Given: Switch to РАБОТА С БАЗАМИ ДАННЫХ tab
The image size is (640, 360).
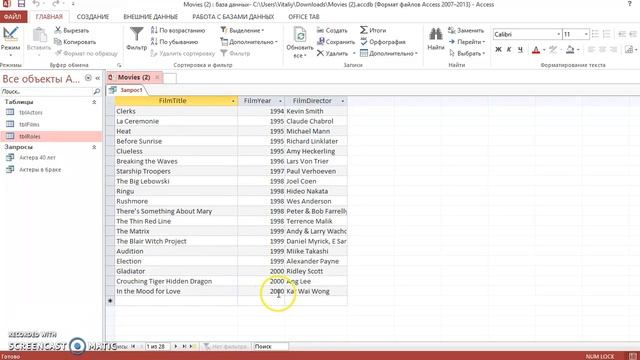Looking at the screenshot, I should [x=233, y=17].
